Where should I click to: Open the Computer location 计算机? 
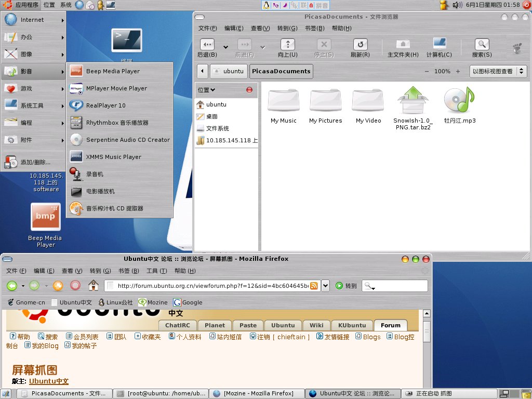tap(440, 48)
